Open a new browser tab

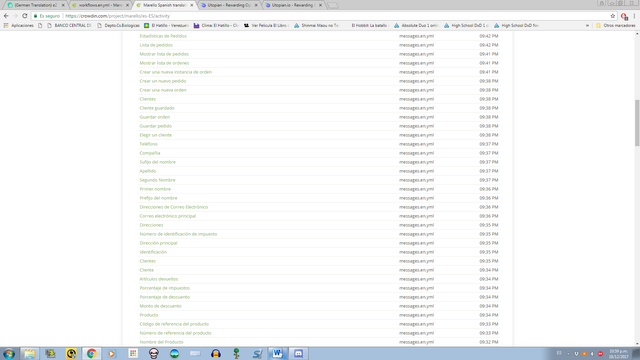333,5
